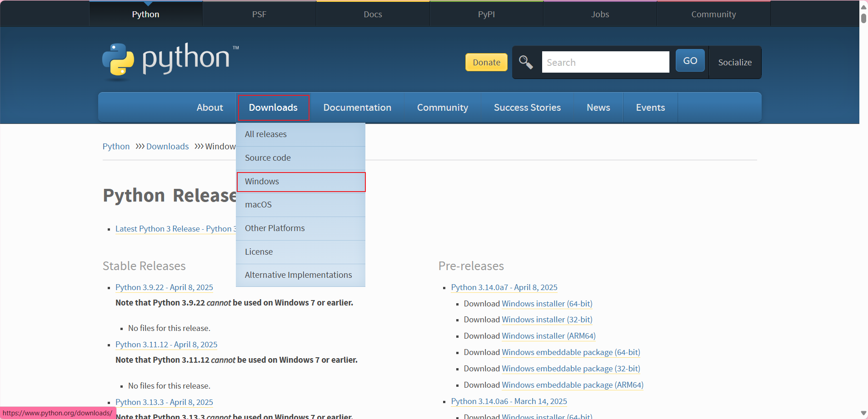Open Python 3.14.0a6 - March 14, 2025 link
This screenshot has width=868, height=419.
coord(509,401)
